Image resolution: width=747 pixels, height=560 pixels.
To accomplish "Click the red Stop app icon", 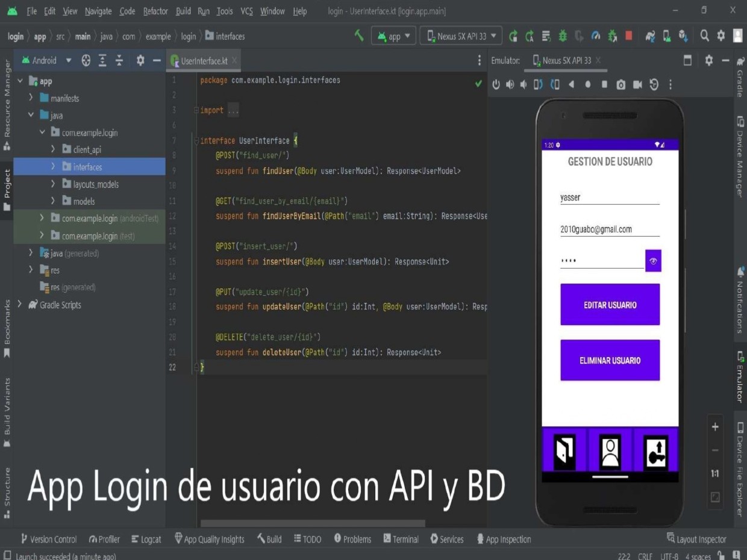I will 628,36.
